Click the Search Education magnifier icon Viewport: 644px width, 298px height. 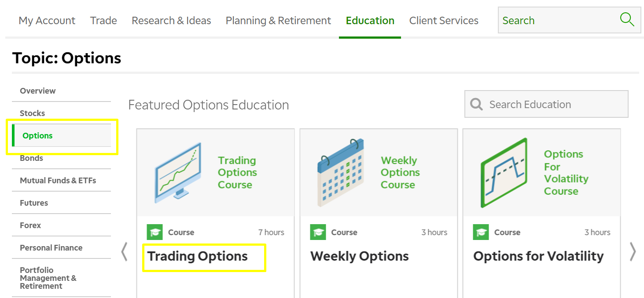coord(476,104)
